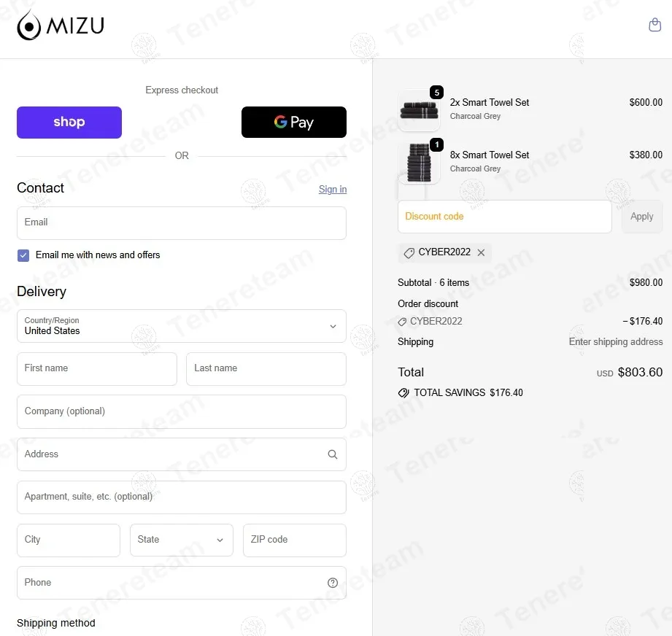Follow the Sign in link
The image size is (672, 636).
pyautogui.click(x=333, y=190)
